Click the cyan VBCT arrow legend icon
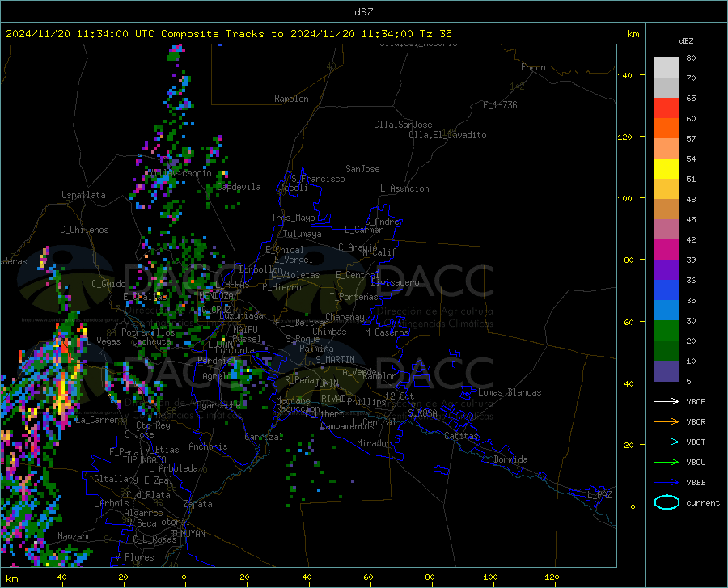728x588 pixels. pyautogui.click(x=667, y=442)
